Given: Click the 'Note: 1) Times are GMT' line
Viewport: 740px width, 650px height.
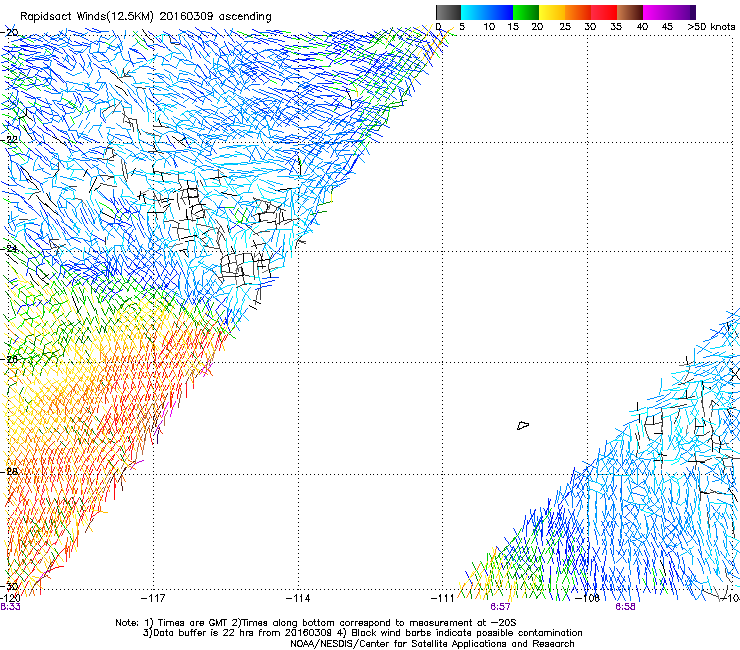Looking at the screenshot, I should click(315, 623).
